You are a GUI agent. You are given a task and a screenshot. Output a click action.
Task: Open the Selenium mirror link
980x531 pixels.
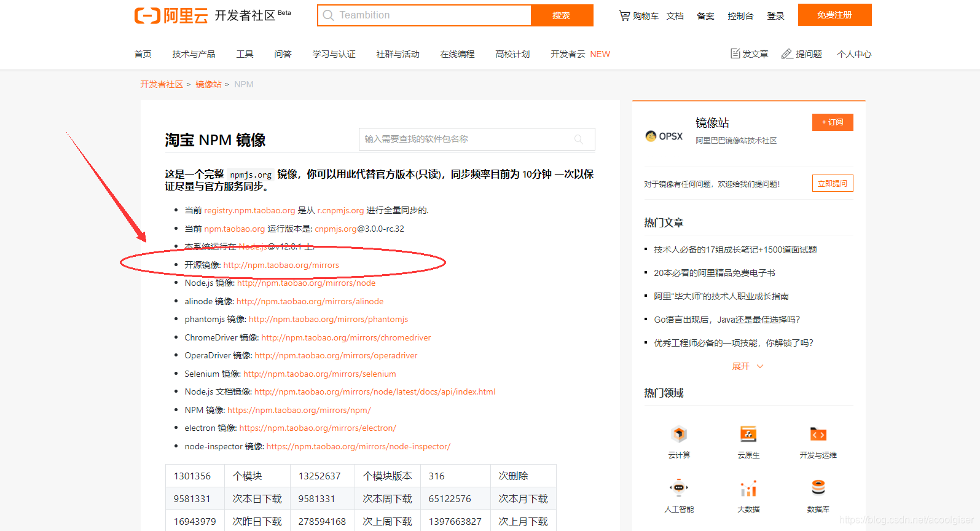click(319, 374)
